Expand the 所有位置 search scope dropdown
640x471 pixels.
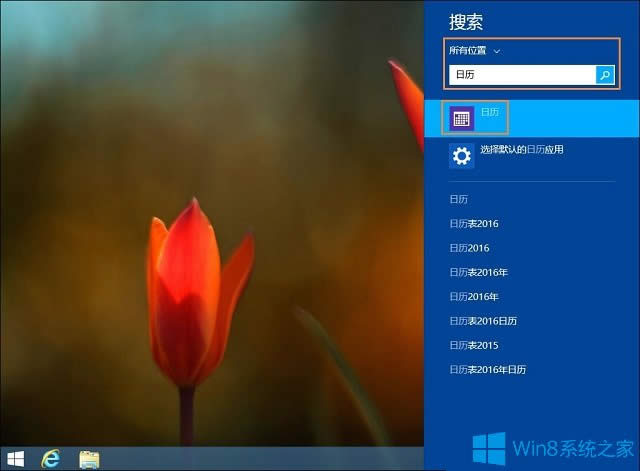(475, 50)
